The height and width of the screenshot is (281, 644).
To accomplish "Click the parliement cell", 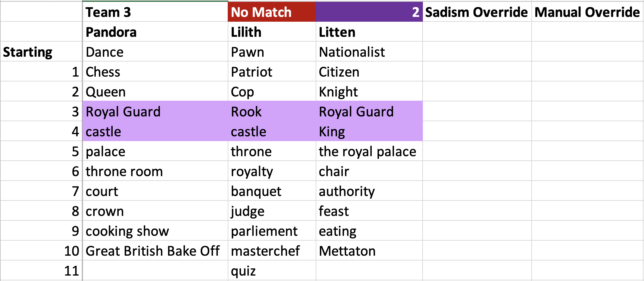I will pos(272,231).
